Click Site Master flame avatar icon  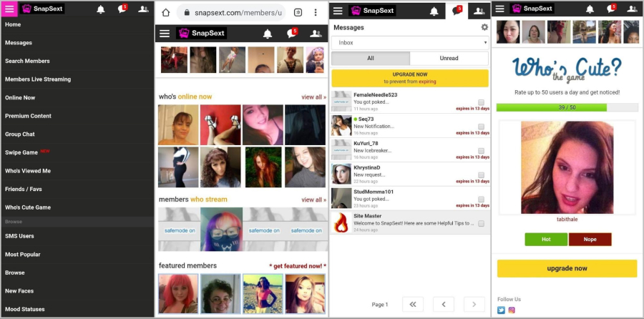point(341,222)
